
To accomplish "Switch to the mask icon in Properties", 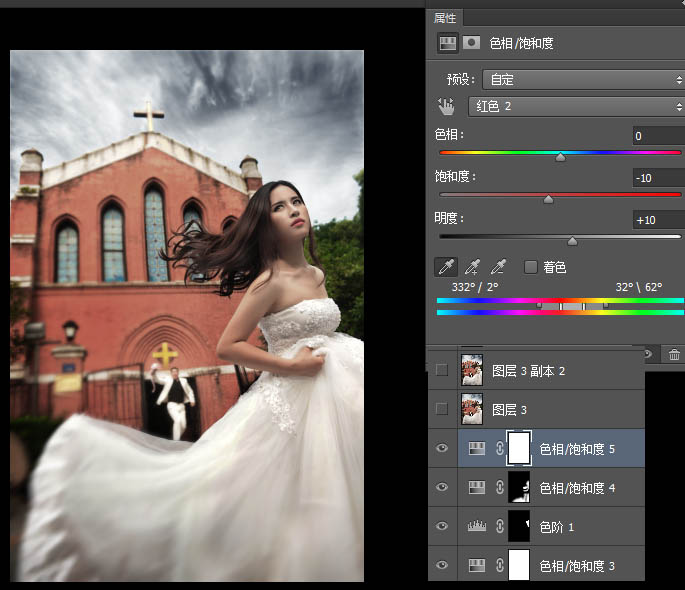I will click(x=470, y=43).
